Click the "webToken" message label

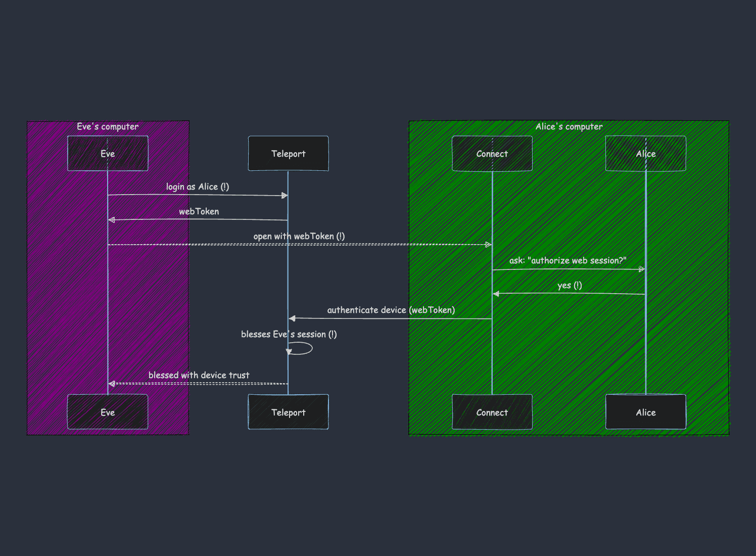199,211
